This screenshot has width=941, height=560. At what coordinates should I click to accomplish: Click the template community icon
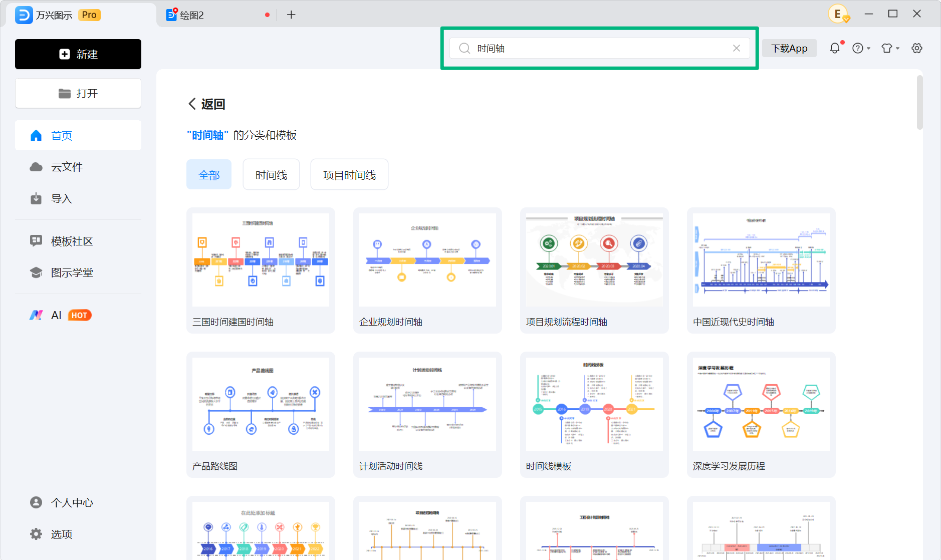click(36, 241)
